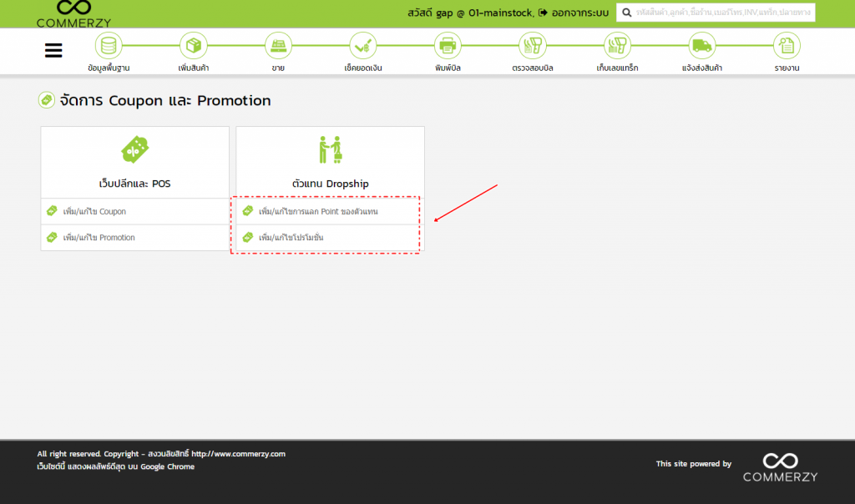The height and width of the screenshot is (504, 855).
Task: Click the tag icon beside เพิ่ม/แก้ไขโปรโมชั่น
Action: click(247, 237)
